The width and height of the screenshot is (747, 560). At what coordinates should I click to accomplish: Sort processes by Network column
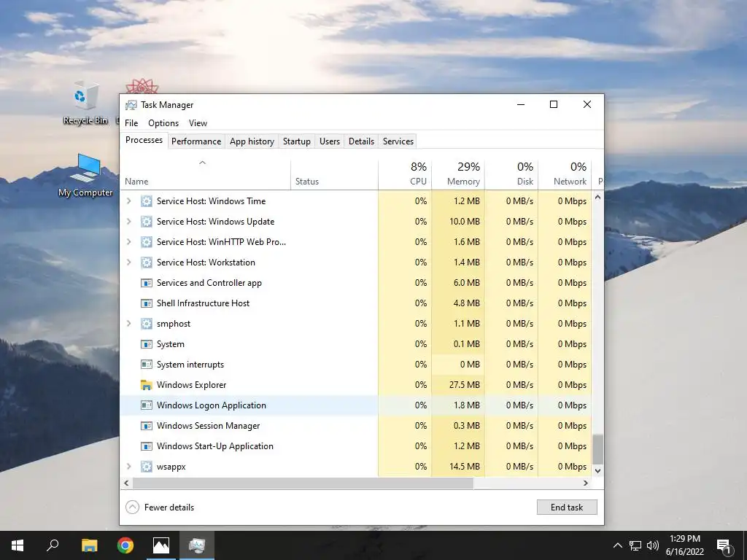click(565, 174)
